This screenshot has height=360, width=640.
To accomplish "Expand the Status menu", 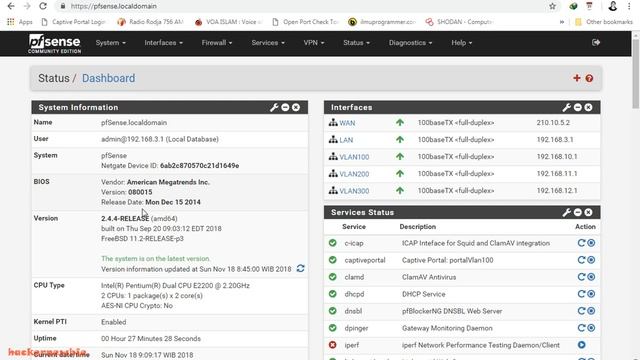I will (x=356, y=43).
